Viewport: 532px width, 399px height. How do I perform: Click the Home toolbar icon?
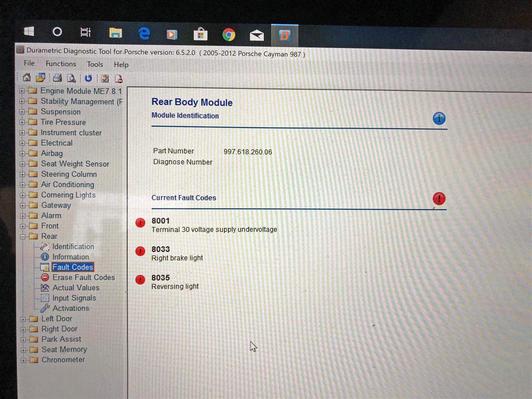coord(27,77)
